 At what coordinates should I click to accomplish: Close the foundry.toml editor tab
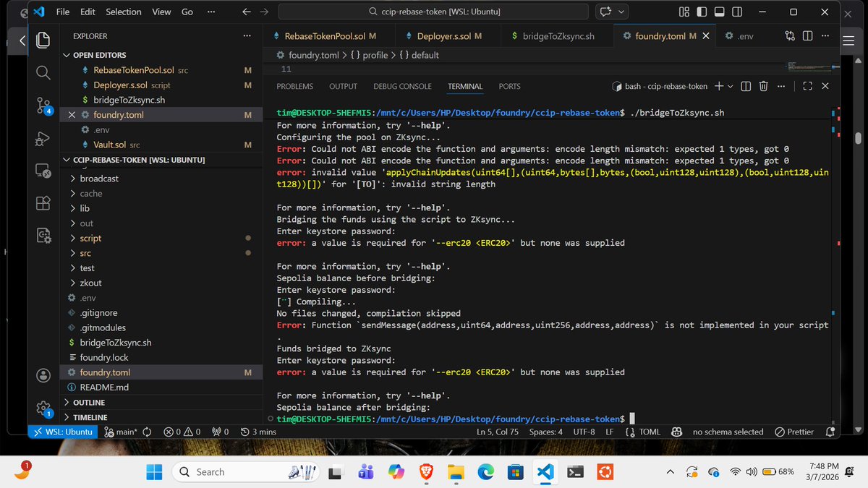706,36
